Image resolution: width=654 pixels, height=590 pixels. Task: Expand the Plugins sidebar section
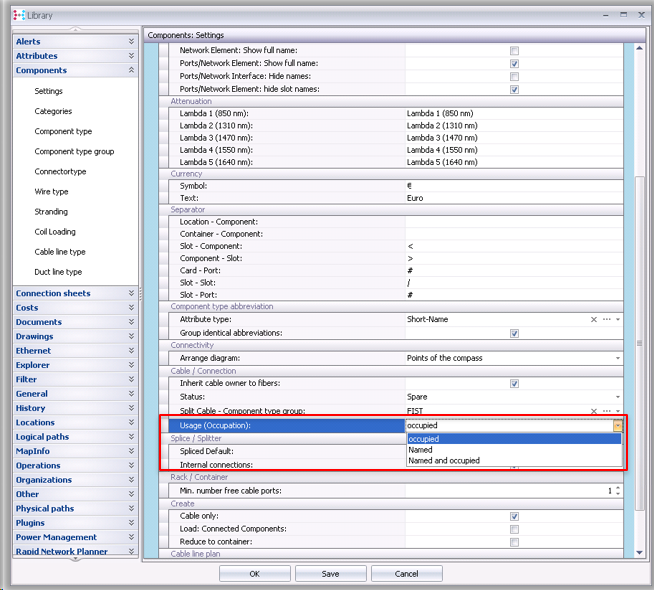[75, 523]
